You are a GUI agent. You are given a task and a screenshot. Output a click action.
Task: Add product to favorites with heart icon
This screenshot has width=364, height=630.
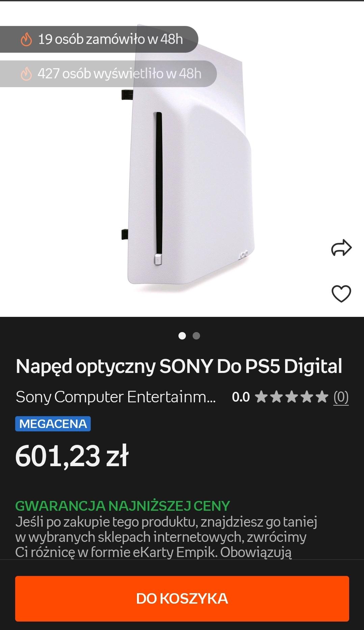click(341, 294)
